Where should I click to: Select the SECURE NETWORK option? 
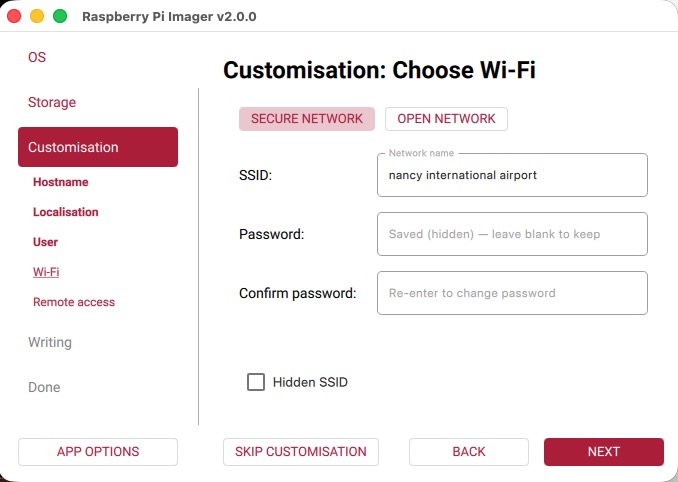(x=307, y=119)
